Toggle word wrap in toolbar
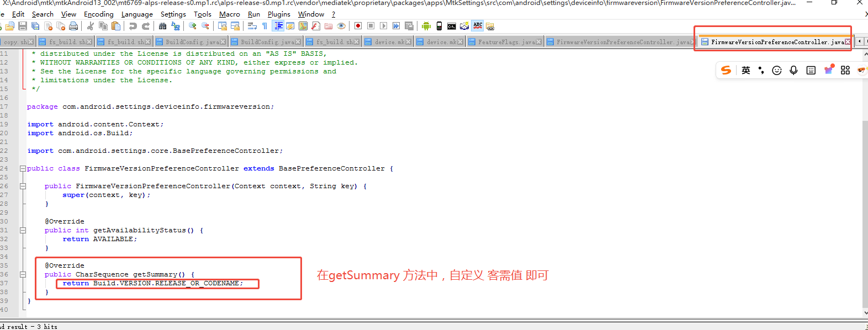The height and width of the screenshot is (330, 868). [x=252, y=26]
